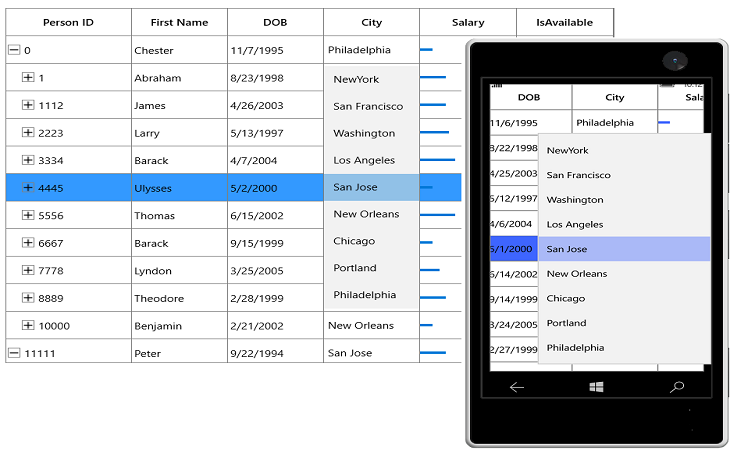Expand the row with Person ID 1
The image size is (730, 450).
click(x=28, y=77)
